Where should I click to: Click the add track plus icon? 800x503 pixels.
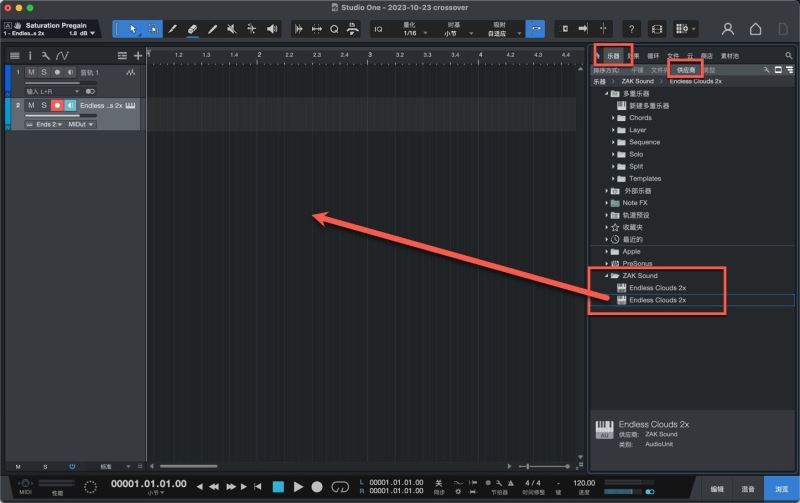coord(138,56)
